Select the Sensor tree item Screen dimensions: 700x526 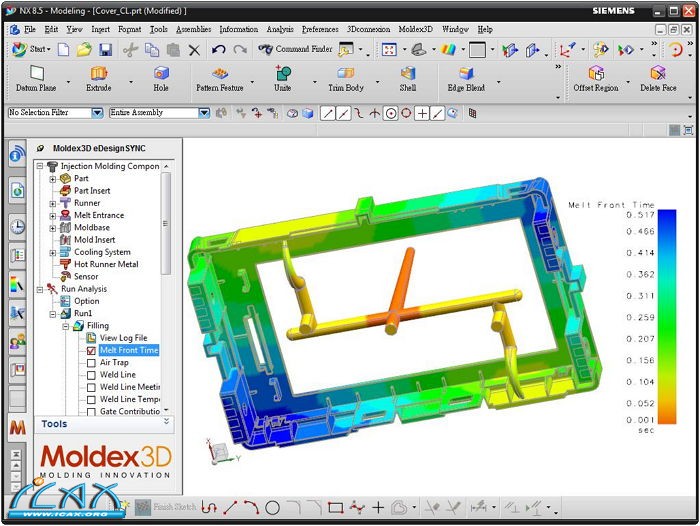[x=86, y=277]
